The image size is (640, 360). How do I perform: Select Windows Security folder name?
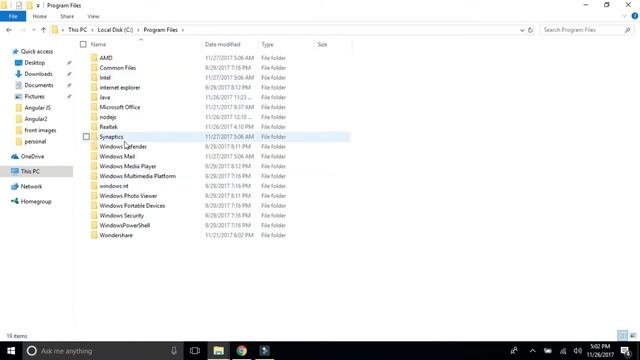[122, 216]
